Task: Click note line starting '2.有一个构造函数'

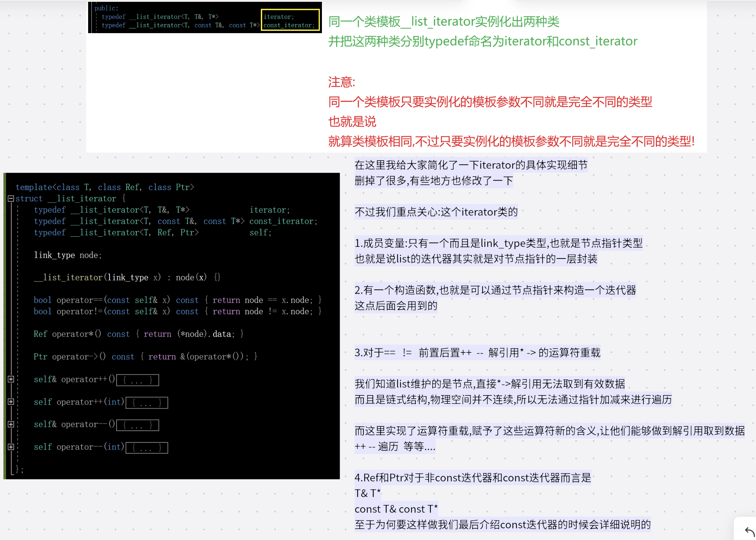Action: 495,290
